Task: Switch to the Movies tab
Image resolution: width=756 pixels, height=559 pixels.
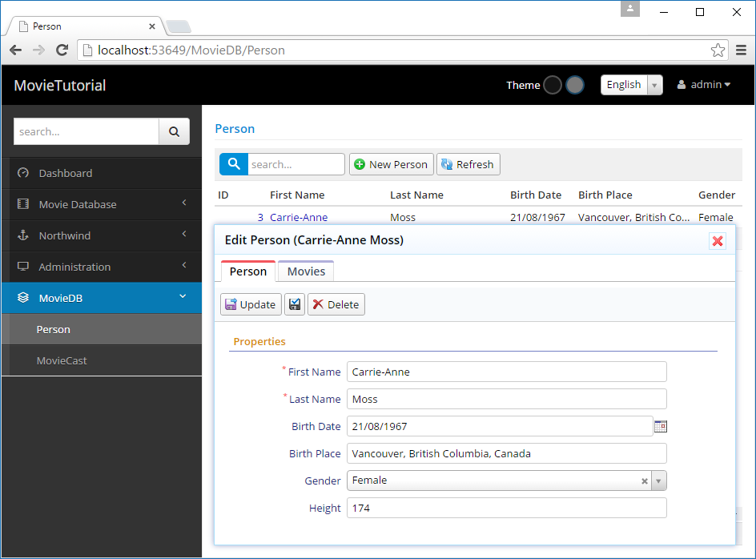Action: (x=306, y=271)
